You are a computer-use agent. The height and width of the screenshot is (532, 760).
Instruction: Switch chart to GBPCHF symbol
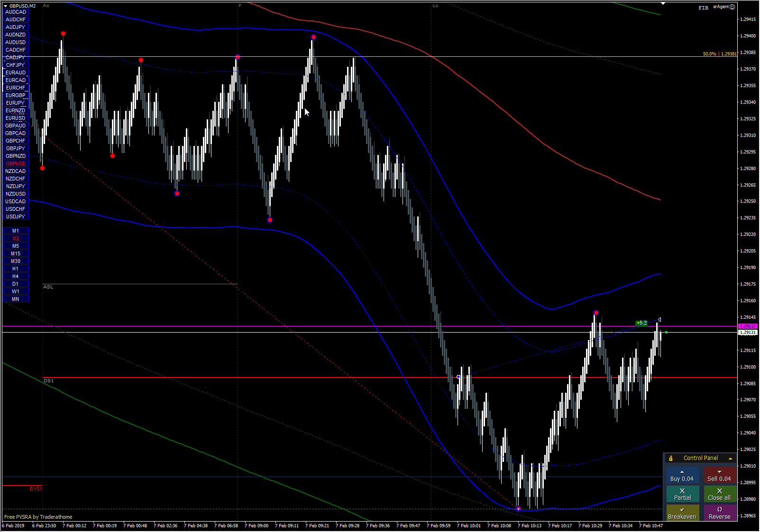(x=16, y=141)
